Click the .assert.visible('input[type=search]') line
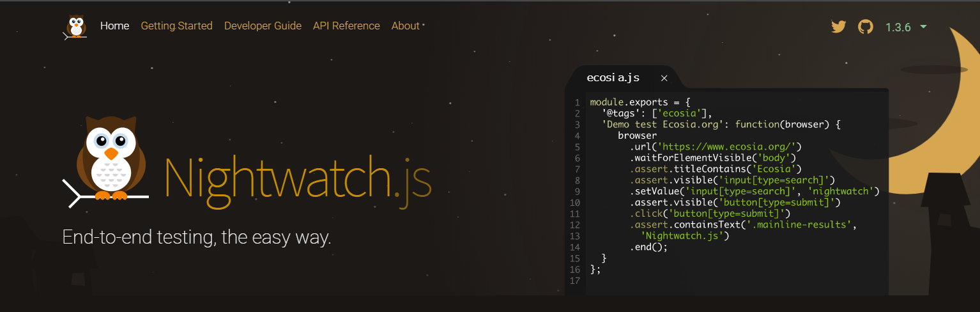 (x=732, y=180)
